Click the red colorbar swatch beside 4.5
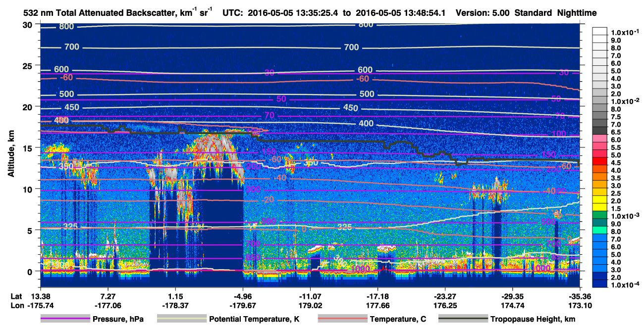 (x=600, y=162)
